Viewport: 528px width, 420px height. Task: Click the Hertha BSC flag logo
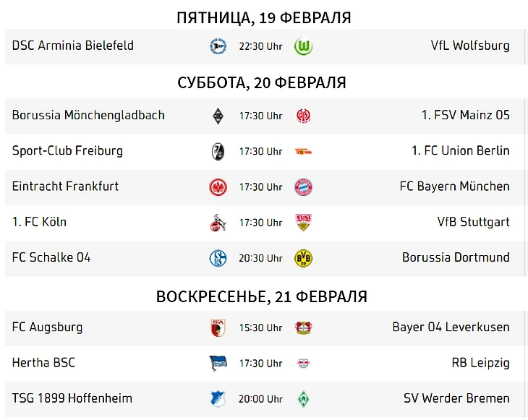(x=218, y=363)
